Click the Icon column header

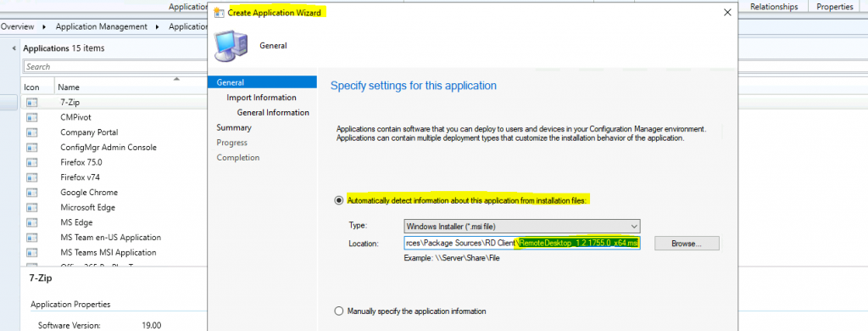coord(32,87)
